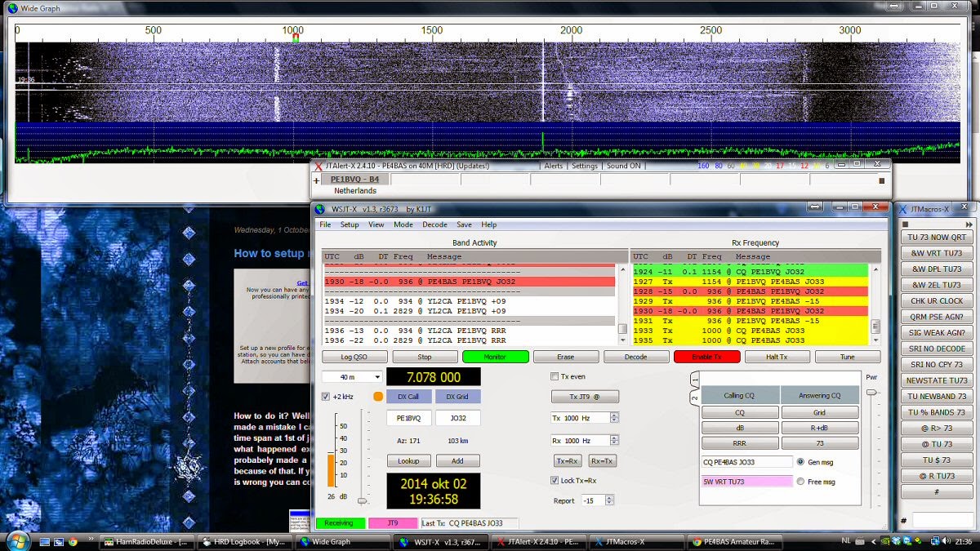Click the small square icon at JTAlert-X right edge
The width and height of the screenshot is (980, 551).
(x=881, y=180)
